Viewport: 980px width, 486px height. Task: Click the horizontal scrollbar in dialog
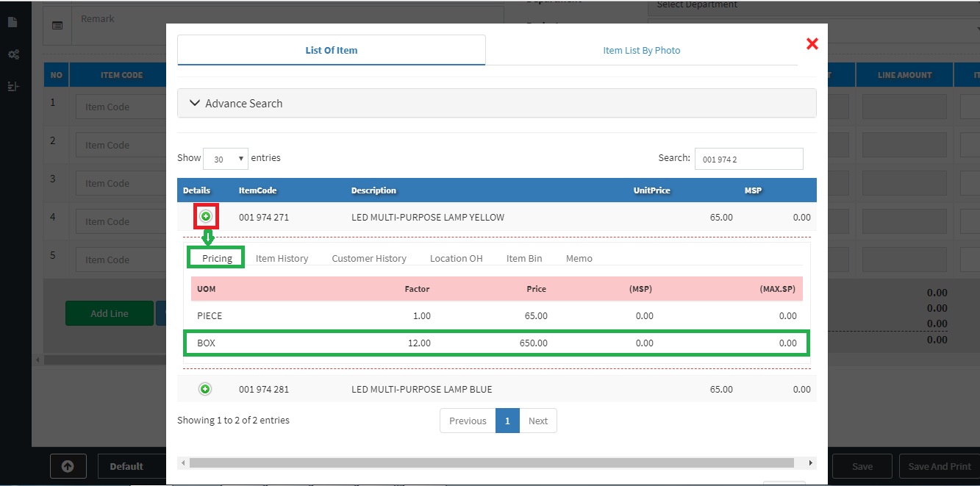(x=491, y=463)
